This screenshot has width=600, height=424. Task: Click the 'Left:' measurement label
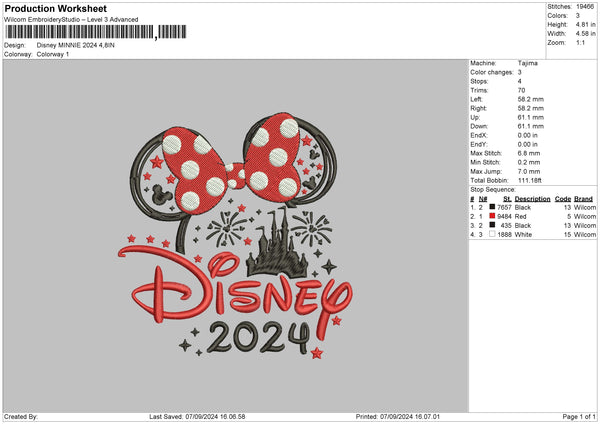[x=477, y=99]
